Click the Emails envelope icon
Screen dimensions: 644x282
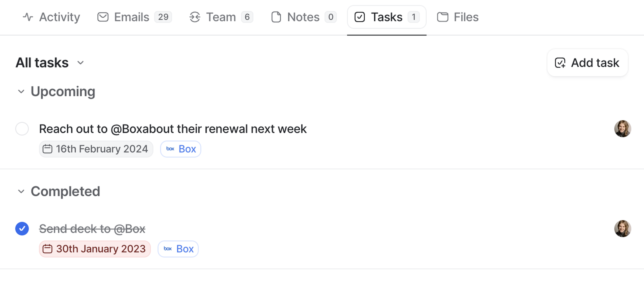103,17
